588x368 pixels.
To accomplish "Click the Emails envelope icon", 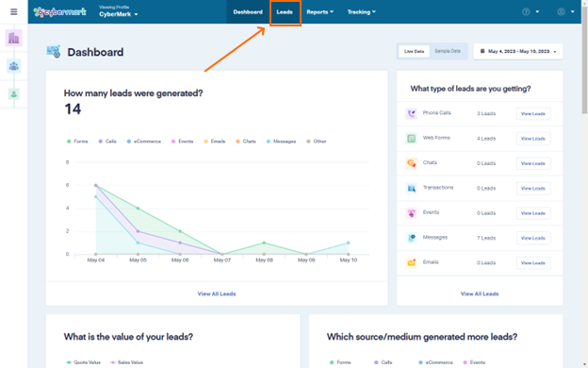I will (x=412, y=263).
